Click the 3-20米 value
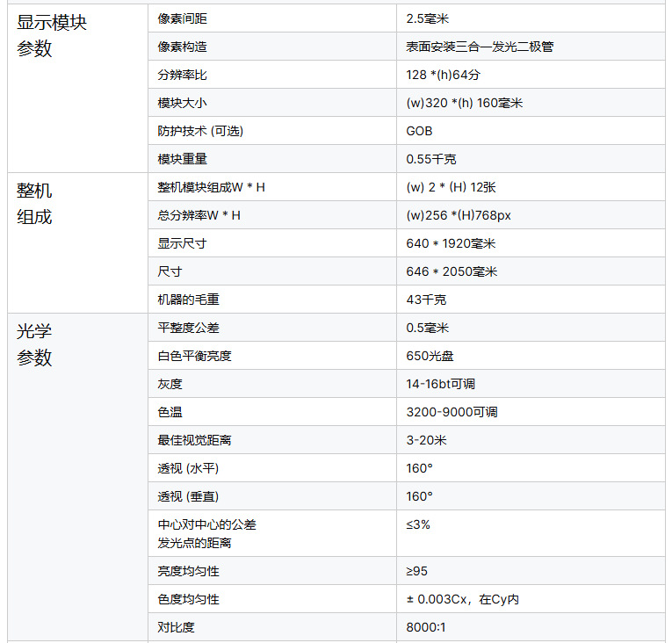The image size is (672, 643). click(426, 440)
